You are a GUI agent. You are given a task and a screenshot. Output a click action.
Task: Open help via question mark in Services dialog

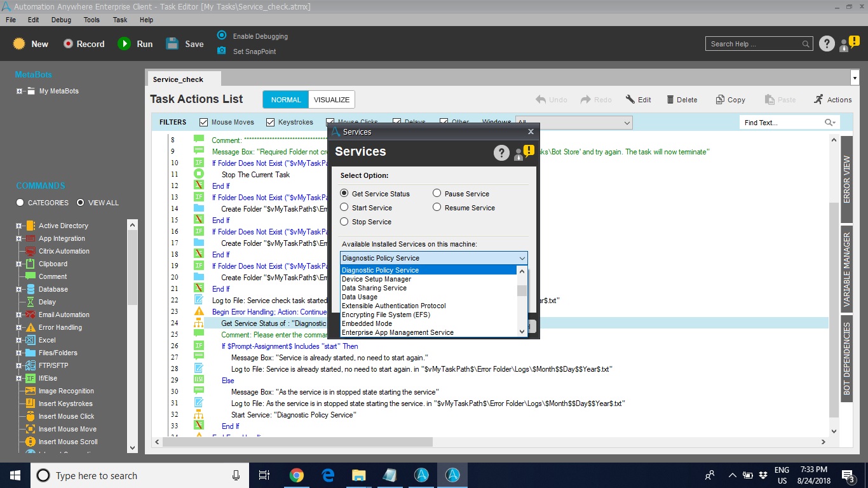point(501,152)
